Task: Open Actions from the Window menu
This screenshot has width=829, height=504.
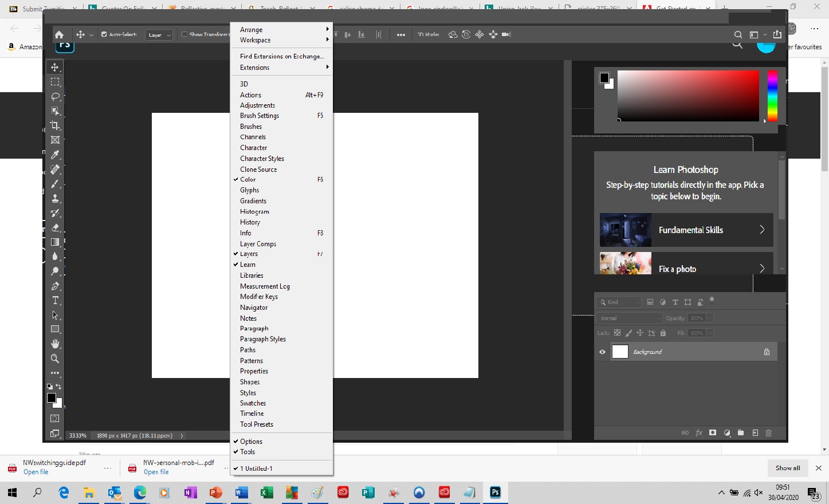Action: pos(250,94)
